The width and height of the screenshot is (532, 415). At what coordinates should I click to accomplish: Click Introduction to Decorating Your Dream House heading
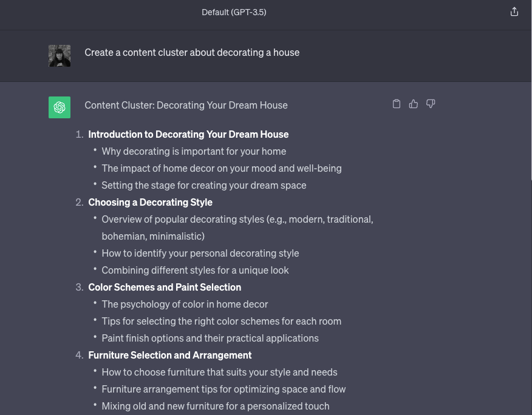coord(188,134)
